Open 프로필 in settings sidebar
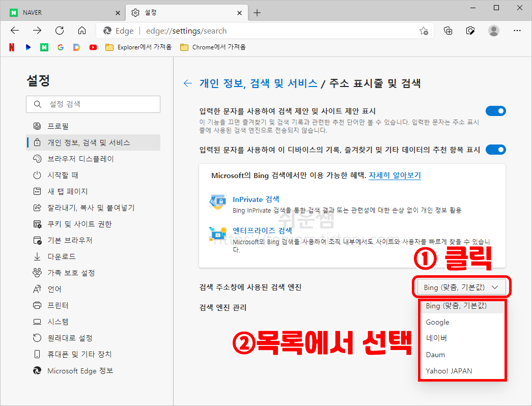532x406 pixels. [93, 126]
